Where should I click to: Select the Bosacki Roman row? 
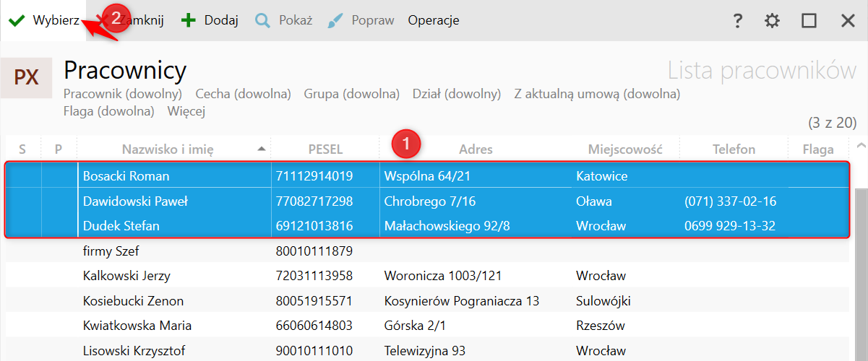[x=427, y=176]
